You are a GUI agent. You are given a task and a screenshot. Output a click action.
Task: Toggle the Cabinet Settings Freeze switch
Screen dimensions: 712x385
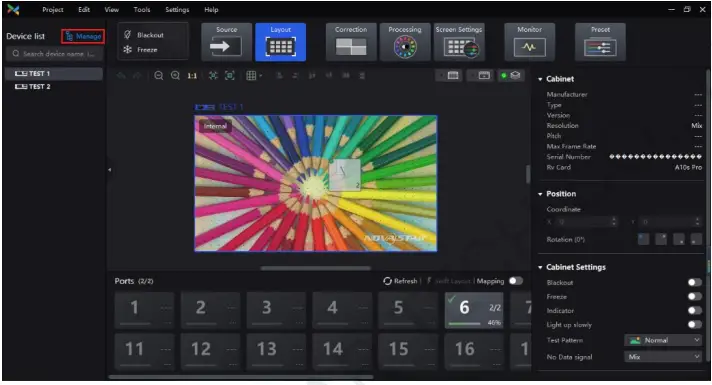[x=695, y=296]
